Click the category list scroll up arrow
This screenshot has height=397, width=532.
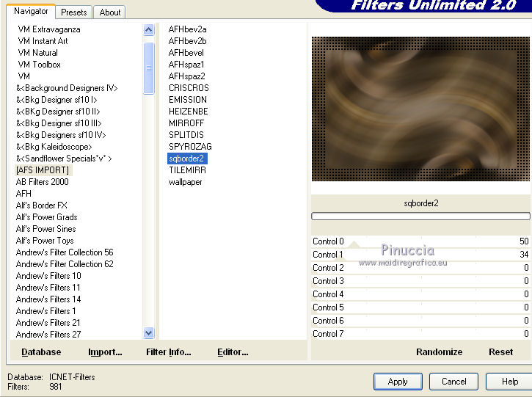click(149, 30)
